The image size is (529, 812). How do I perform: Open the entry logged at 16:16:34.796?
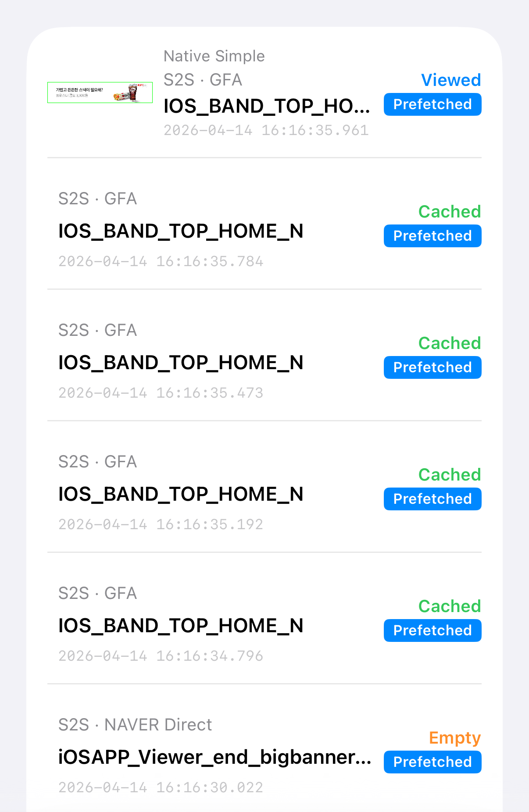coord(181,626)
